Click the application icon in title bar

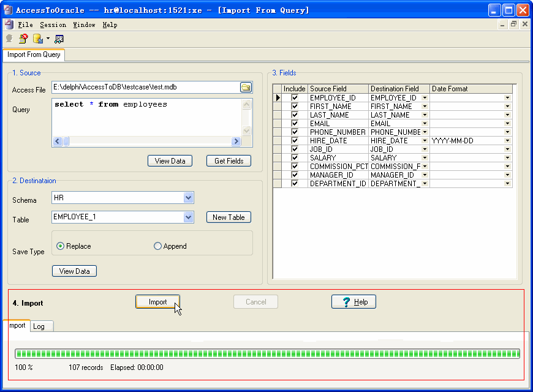click(8, 10)
